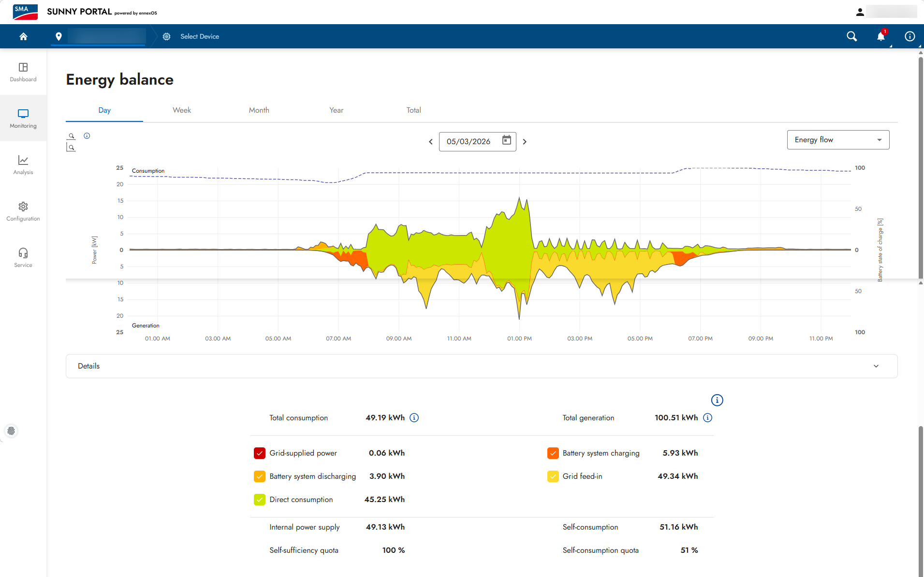Image resolution: width=924 pixels, height=577 pixels.
Task: Show info for Total consumption
Action: click(x=414, y=417)
